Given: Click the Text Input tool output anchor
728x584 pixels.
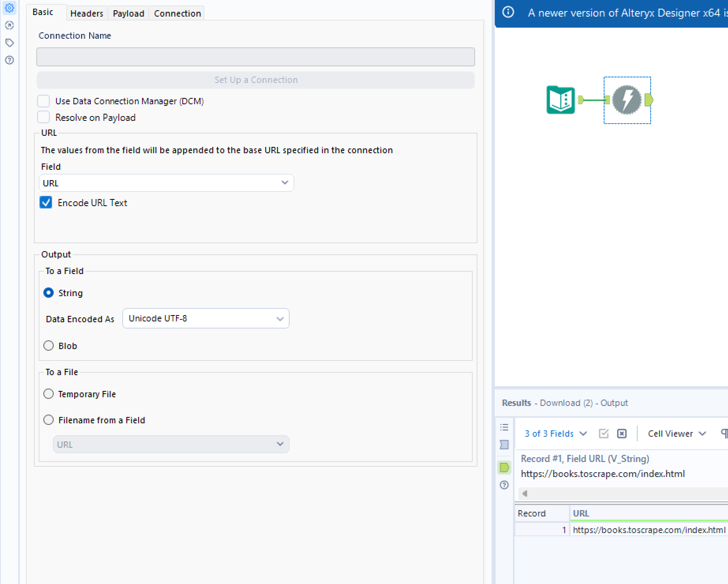Looking at the screenshot, I should coord(580,100).
